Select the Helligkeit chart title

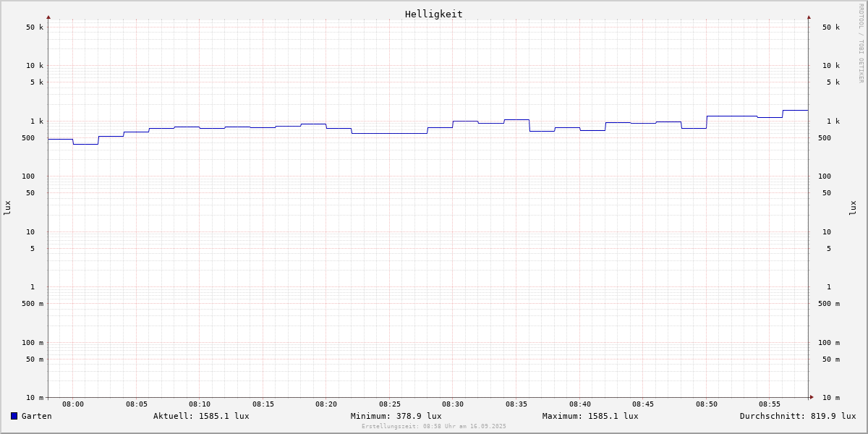click(x=433, y=14)
